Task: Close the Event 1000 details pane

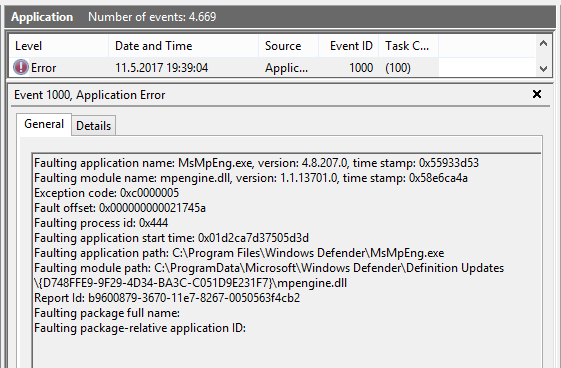Action: [x=537, y=94]
